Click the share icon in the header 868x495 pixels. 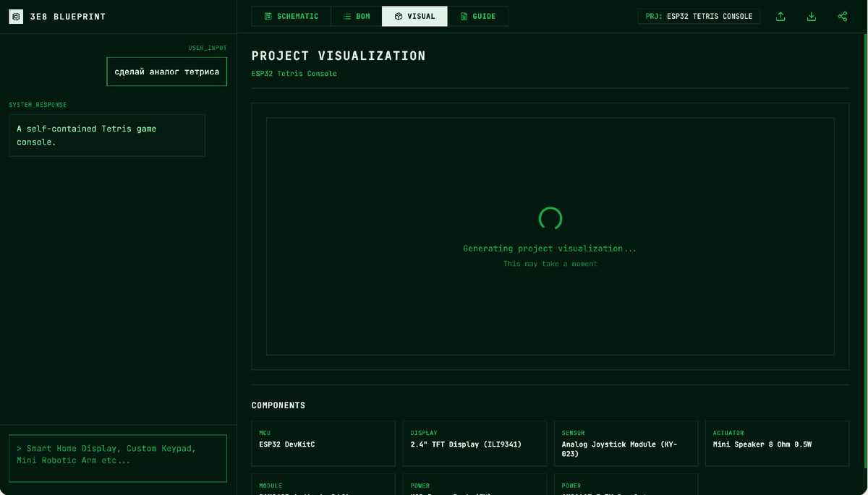point(843,17)
